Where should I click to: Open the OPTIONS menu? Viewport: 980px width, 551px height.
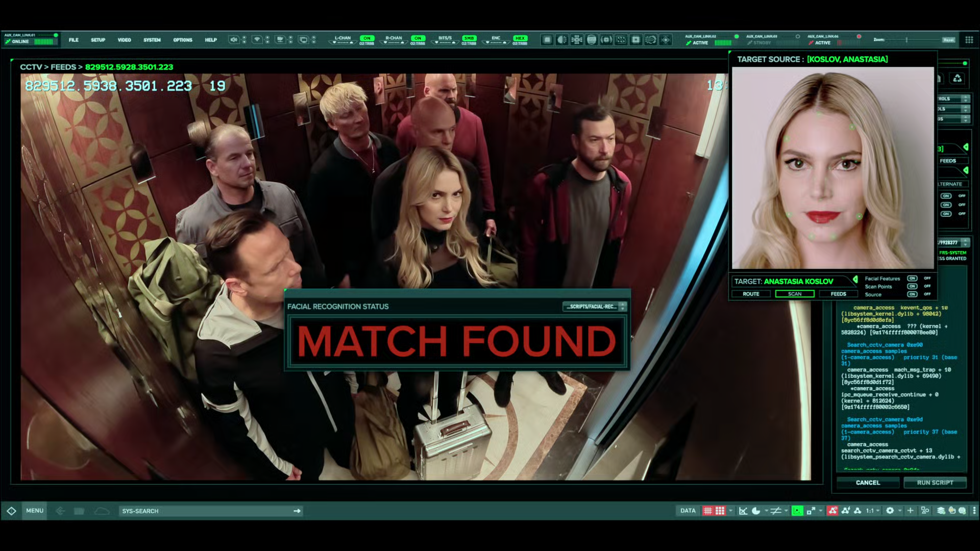coord(182,40)
